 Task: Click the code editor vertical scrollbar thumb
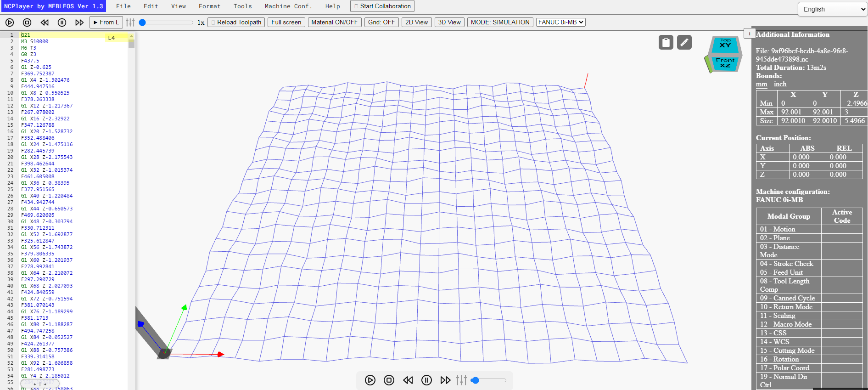(x=131, y=44)
